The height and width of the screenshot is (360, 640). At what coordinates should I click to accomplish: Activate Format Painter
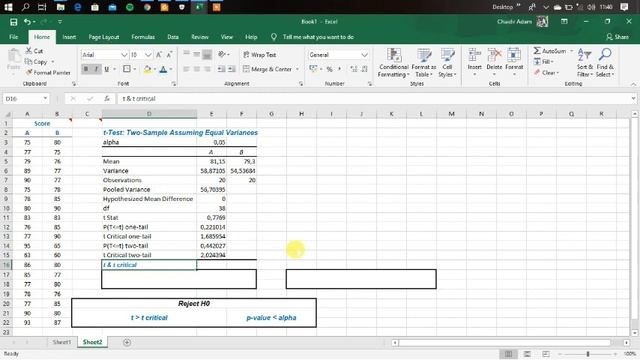coord(48,72)
